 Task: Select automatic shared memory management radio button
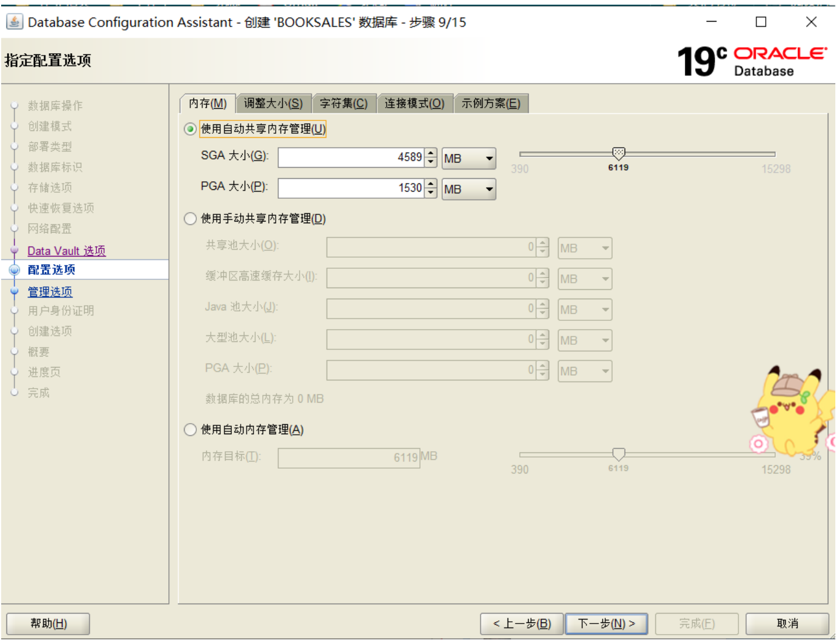190,129
